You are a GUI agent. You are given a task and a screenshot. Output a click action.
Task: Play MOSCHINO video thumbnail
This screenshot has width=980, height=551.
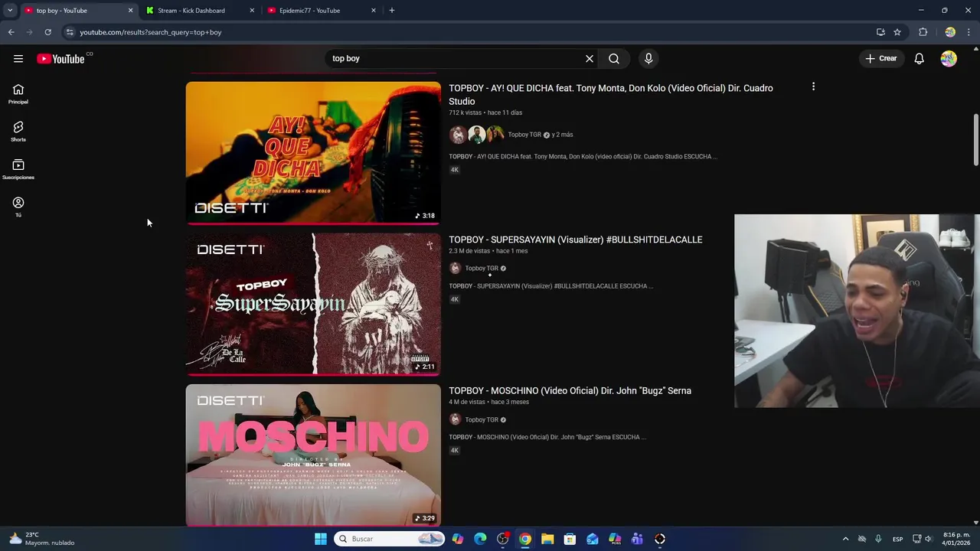[313, 455]
